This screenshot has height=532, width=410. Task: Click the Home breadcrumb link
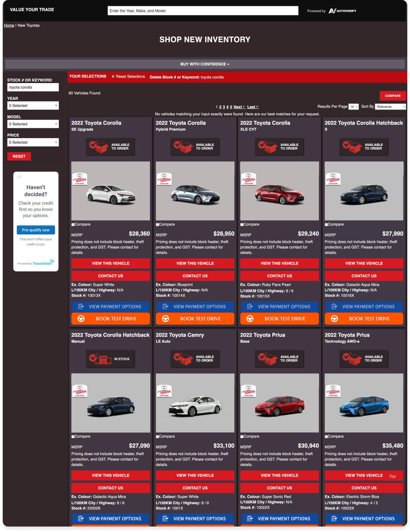[x=9, y=25]
